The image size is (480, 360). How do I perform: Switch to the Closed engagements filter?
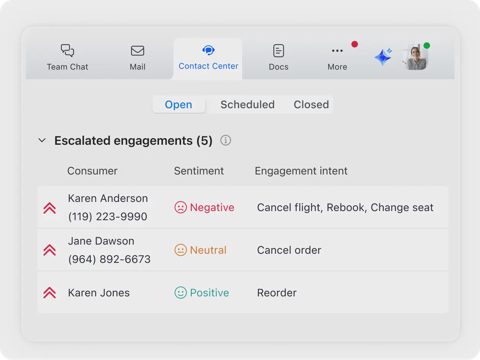(311, 105)
